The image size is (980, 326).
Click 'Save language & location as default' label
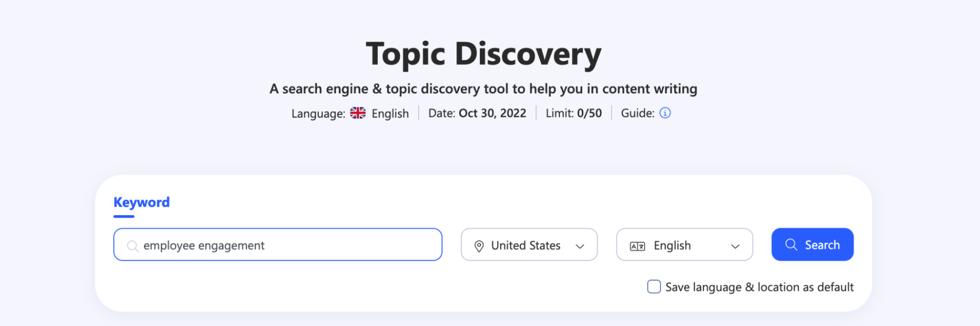point(759,287)
